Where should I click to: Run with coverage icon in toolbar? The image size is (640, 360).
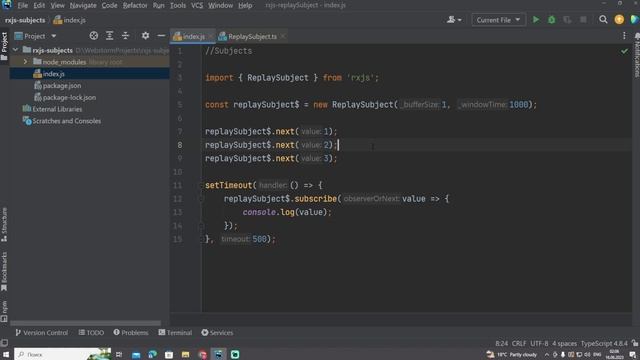point(567,20)
